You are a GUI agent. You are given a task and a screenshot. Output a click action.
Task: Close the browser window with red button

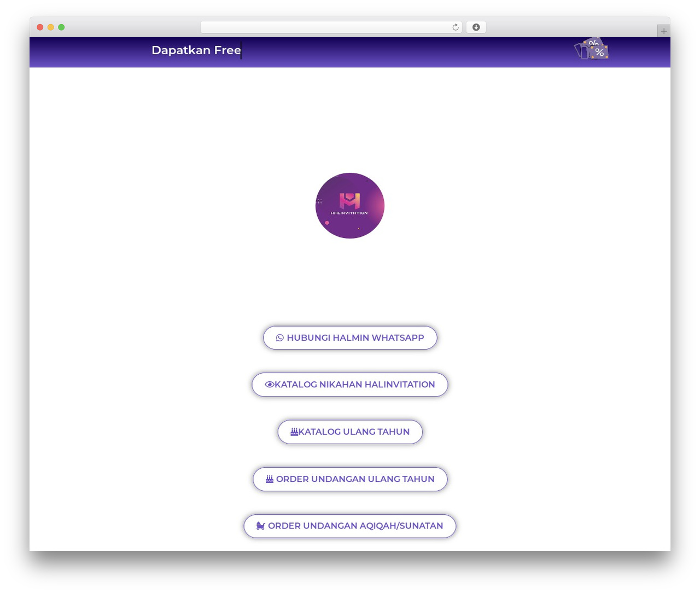pyautogui.click(x=40, y=27)
